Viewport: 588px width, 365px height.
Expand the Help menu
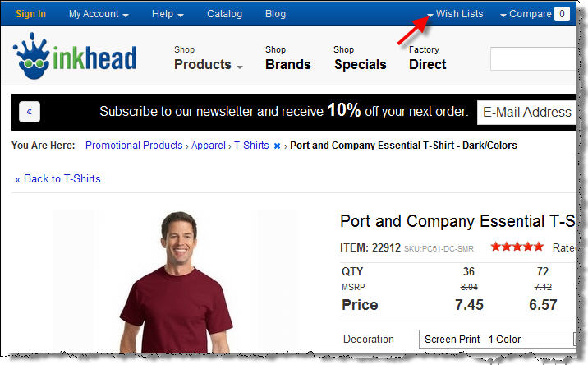click(x=168, y=14)
